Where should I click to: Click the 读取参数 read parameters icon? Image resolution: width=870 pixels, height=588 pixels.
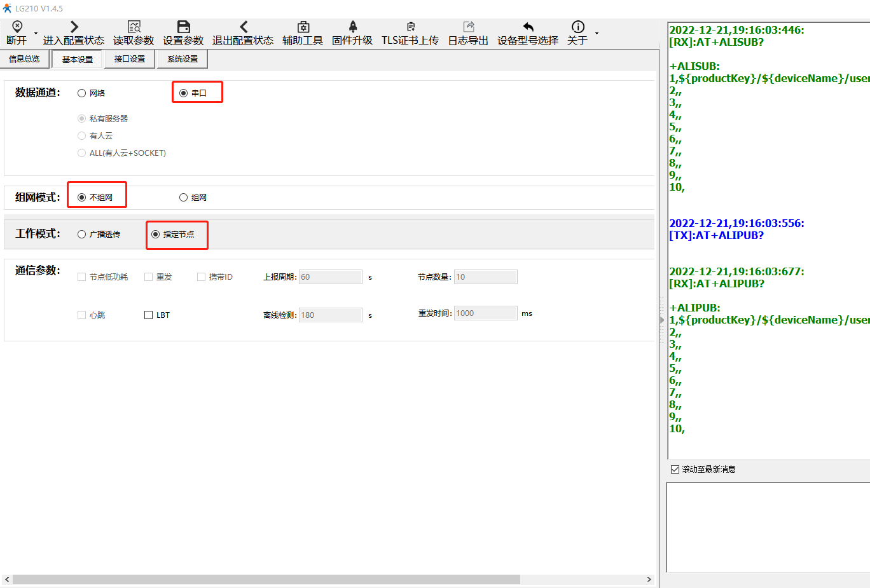(x=134, y=27)
